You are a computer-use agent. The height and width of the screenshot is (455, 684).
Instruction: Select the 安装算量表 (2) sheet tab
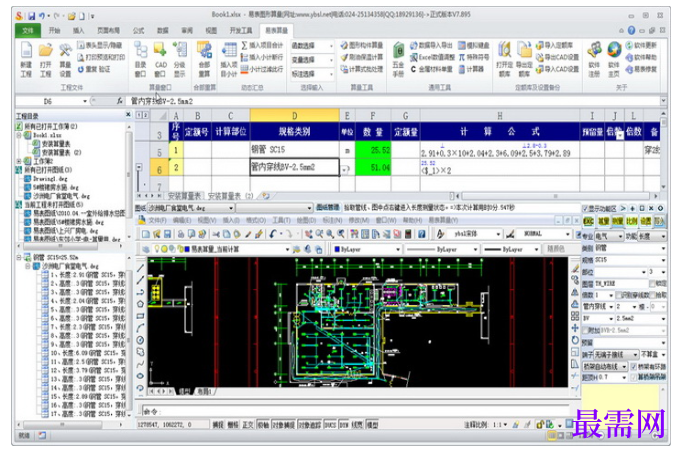point(230,196)
